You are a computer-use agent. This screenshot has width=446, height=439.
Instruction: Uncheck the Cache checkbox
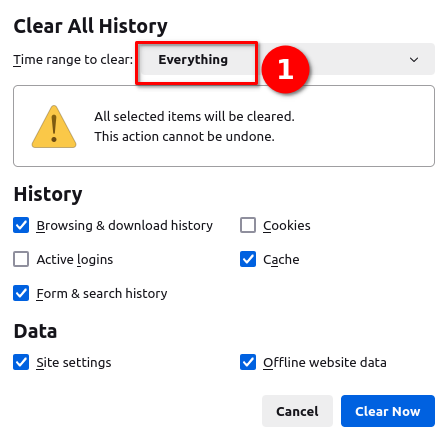(x=248, y=259)
